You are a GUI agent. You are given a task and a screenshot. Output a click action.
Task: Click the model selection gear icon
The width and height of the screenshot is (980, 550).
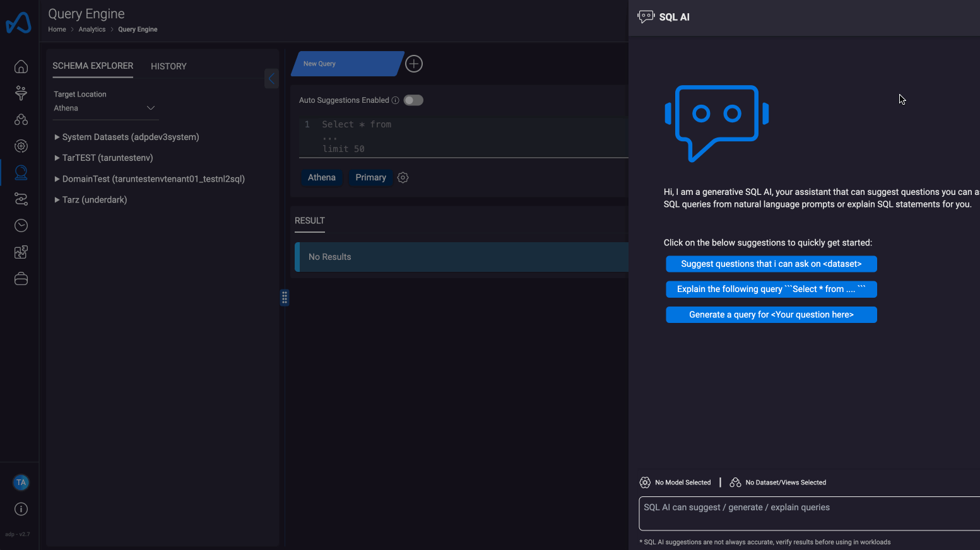coord(645,483)
